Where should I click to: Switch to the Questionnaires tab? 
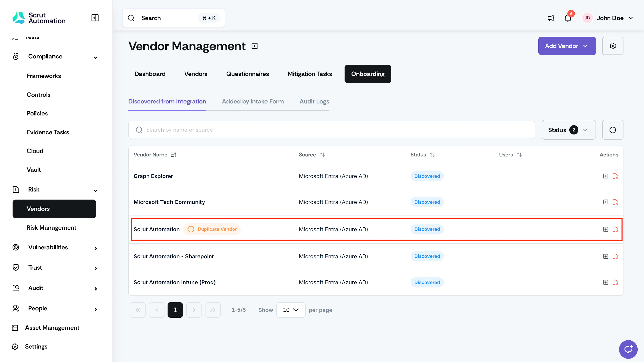[x=247, y=74]
